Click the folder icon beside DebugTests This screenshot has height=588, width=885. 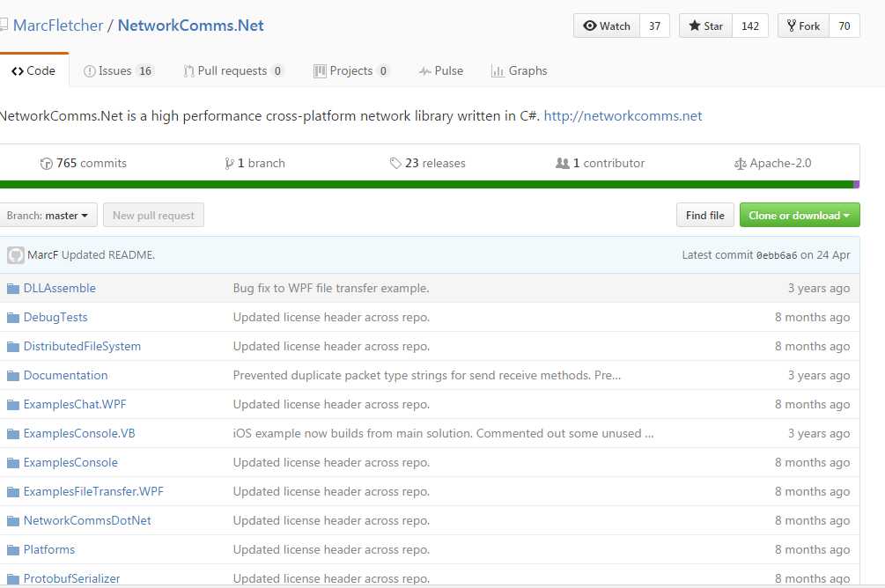(x=13, y=318)
